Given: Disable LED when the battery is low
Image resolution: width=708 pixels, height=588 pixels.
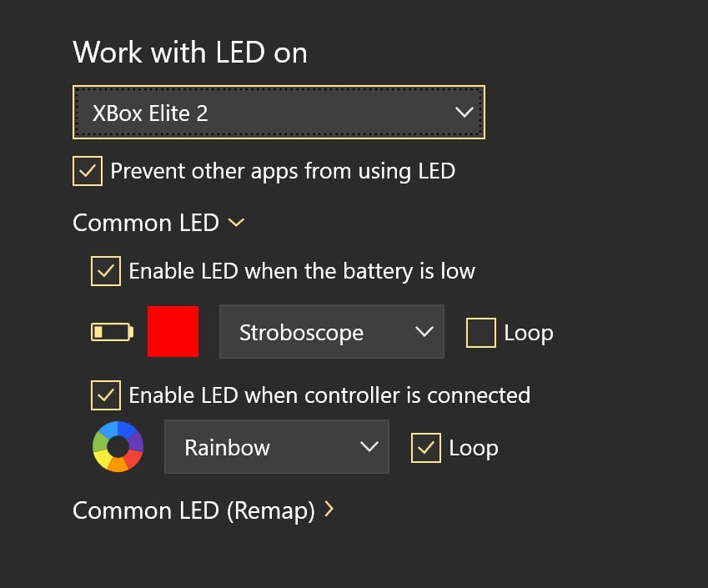Looking at the screenshot, I should coord(106,271).
